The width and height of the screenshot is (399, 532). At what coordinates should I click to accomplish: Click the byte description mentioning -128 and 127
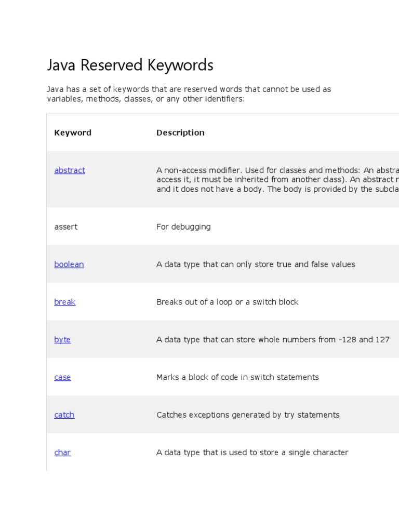coord(273,340)
